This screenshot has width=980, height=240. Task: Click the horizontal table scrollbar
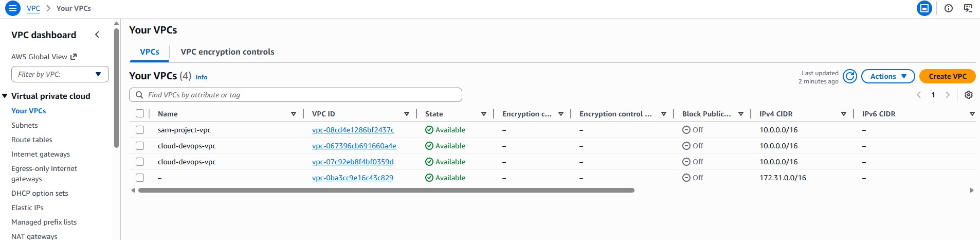[x=386, y=190]
